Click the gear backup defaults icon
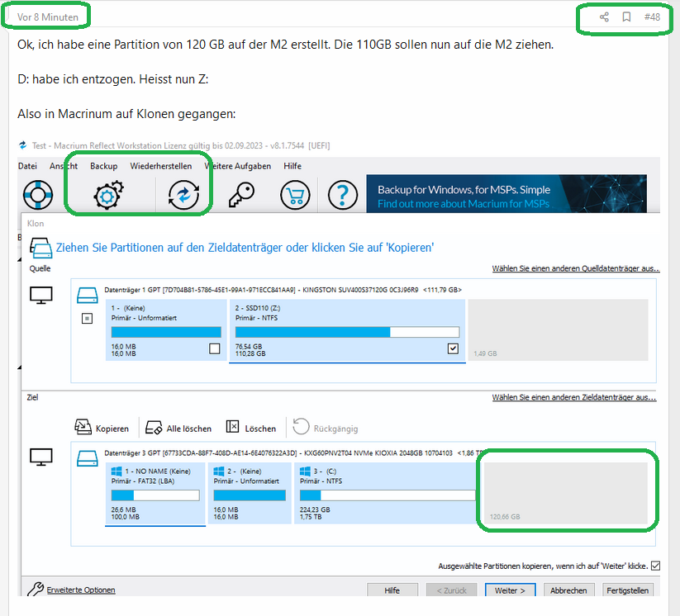 point(108,195)
